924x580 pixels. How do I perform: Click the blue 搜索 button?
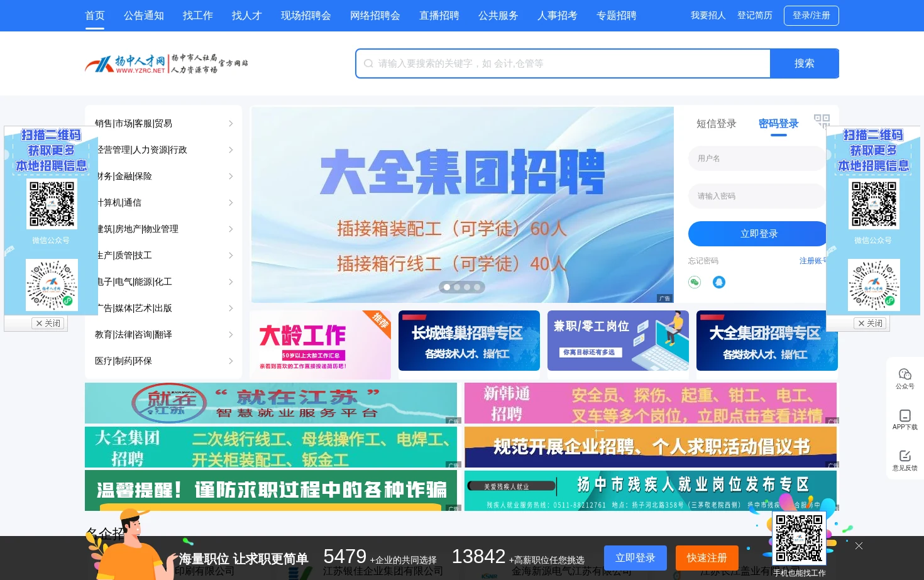pos(805,63)
